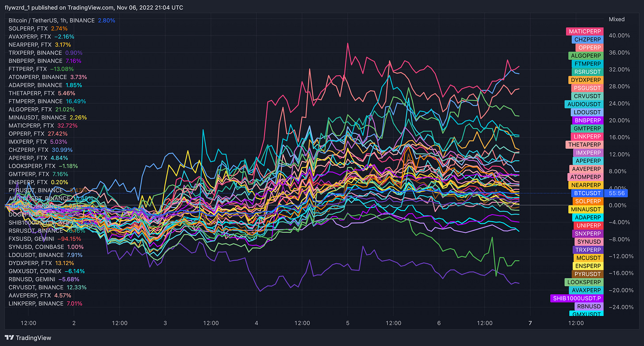Image resolution: width=644 pixels, height=346 pixels.
Task: Click date 4 on the time axis
Action: pos(257,323)
